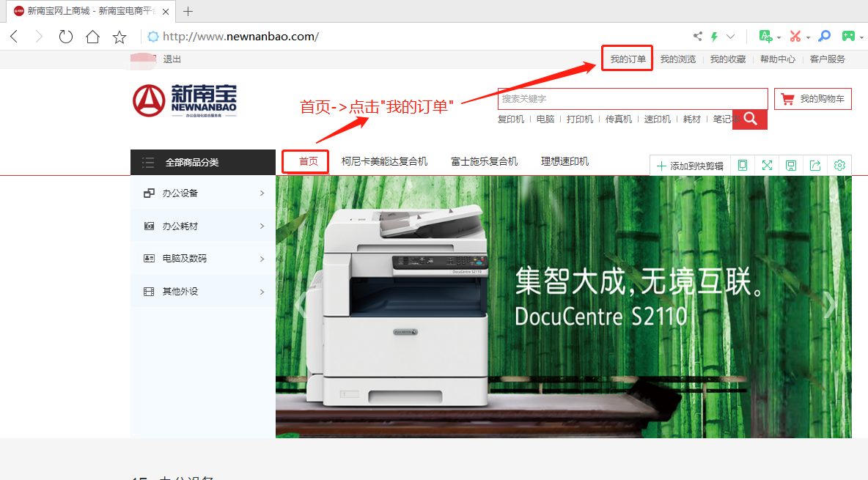Image resolution: width=868 pixels, height=480 pixels.
Task: Select the 复印机 hot keyword
Action: [510, 119]
